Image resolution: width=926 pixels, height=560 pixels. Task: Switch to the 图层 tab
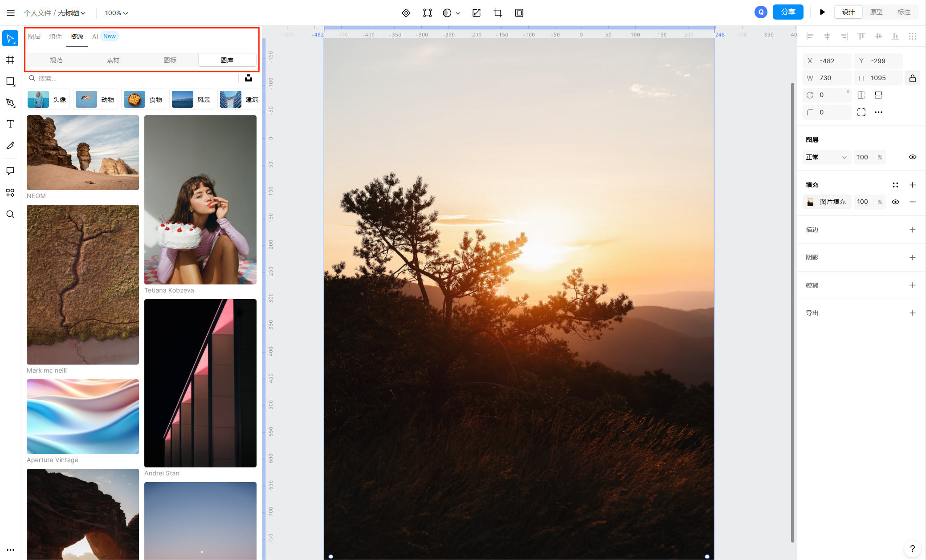click(34, 37)
